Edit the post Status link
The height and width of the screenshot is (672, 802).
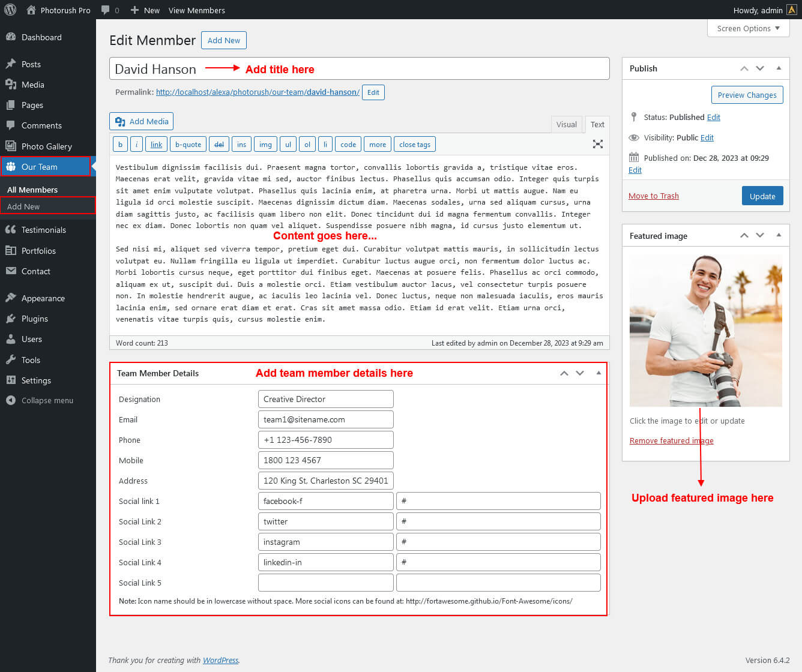point(713,117)
